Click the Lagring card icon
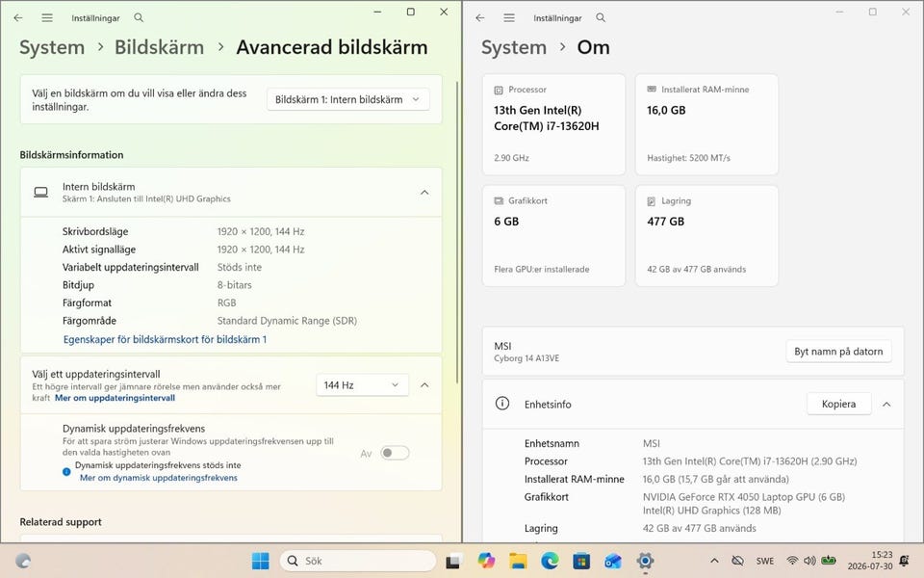Image resolution: width=924 pixels, height=578 pixels. click(652, 201)
